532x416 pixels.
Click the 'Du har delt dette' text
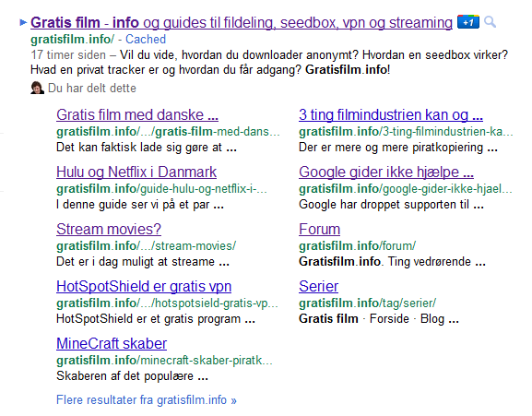(x=92, y=88)
